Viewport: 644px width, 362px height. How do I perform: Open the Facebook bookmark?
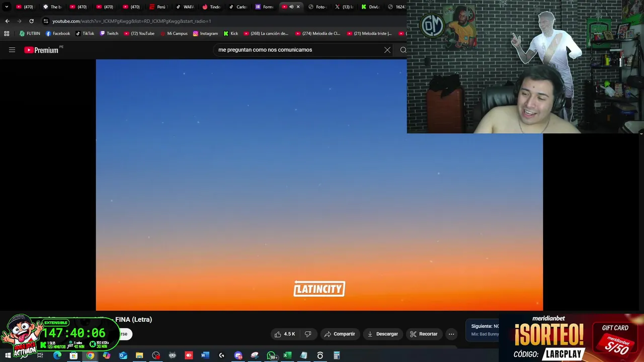point(58,34)
